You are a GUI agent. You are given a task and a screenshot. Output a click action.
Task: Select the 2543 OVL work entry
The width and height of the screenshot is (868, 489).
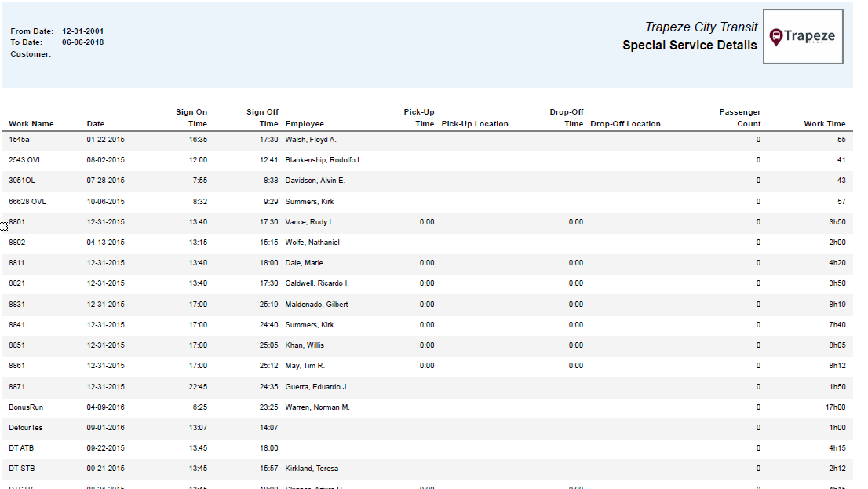click(25, 160)
